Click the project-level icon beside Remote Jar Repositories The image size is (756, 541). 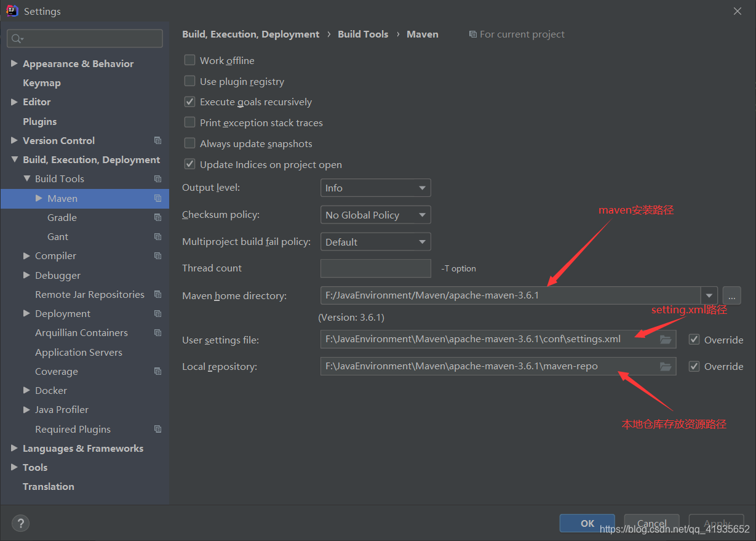click(x=158, y=294)
